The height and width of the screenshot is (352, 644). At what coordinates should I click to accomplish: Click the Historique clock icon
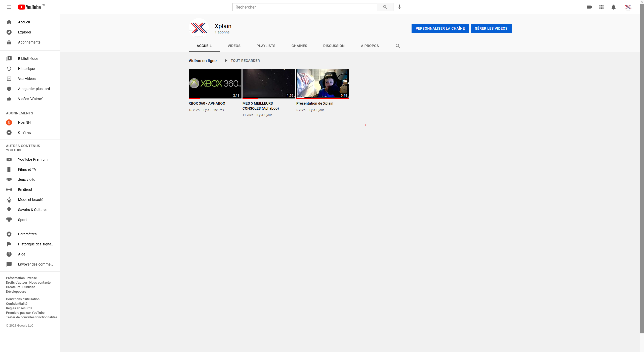9,69
